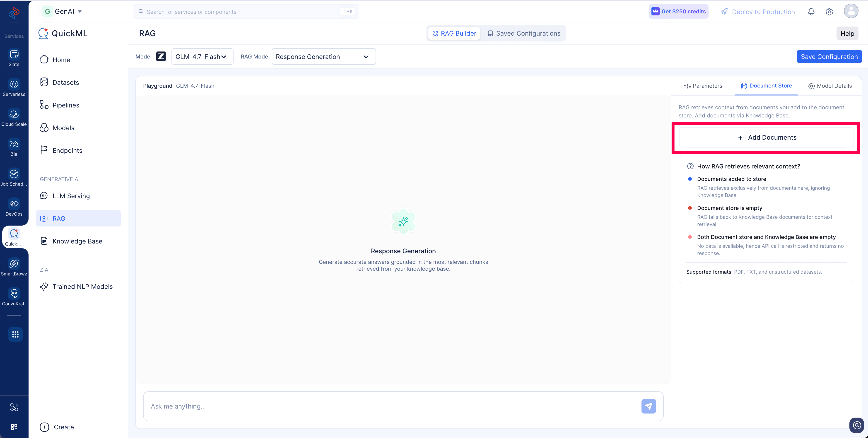868x438 pixels.
Task: Open the Pipelines page
Action: [x=78, y=105]
